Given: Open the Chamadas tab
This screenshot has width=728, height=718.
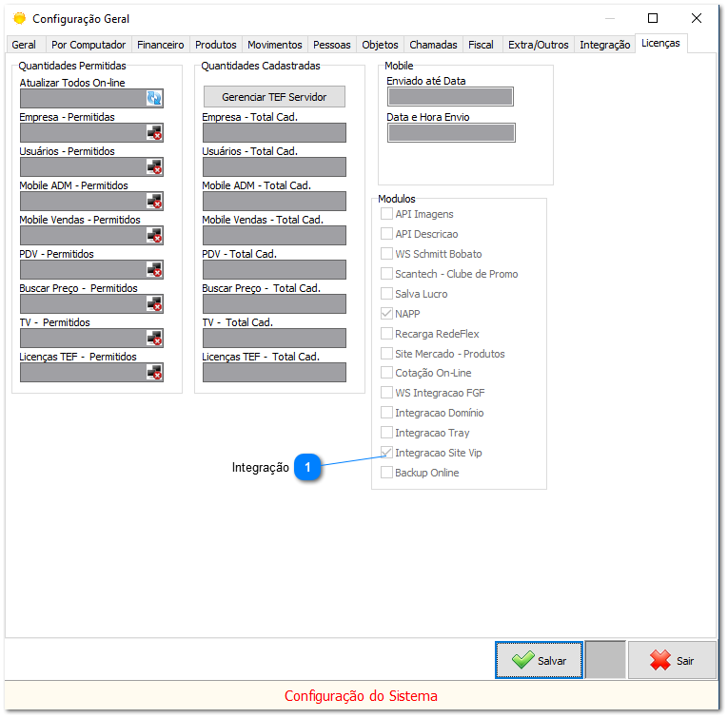Looking at the screenshot, I should coord(433,45).
